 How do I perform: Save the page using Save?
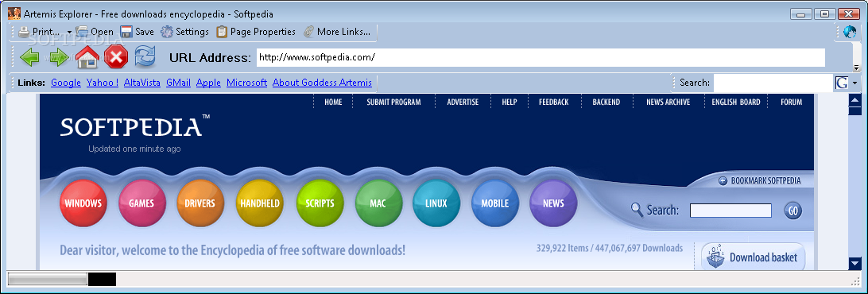point(138,32)
